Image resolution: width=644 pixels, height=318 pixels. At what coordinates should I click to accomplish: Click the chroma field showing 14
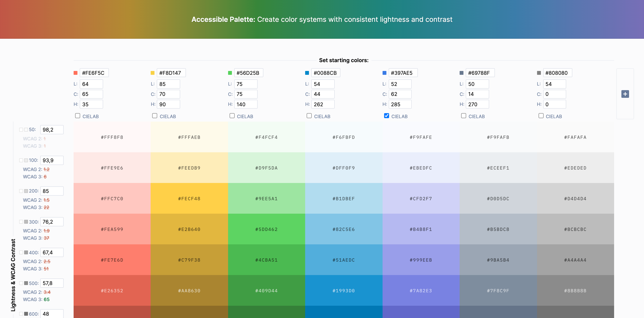tap(477, 94)
